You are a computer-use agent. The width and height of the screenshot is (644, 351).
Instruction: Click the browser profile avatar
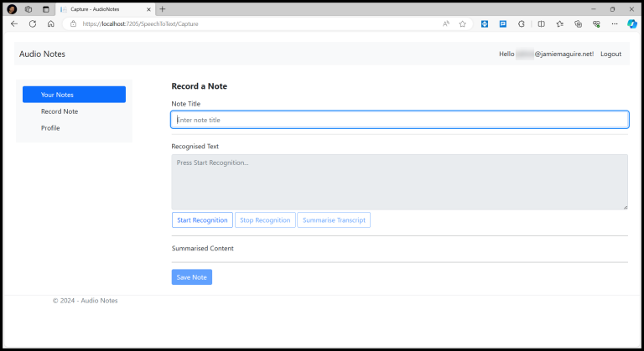click(x=12, y=9)
